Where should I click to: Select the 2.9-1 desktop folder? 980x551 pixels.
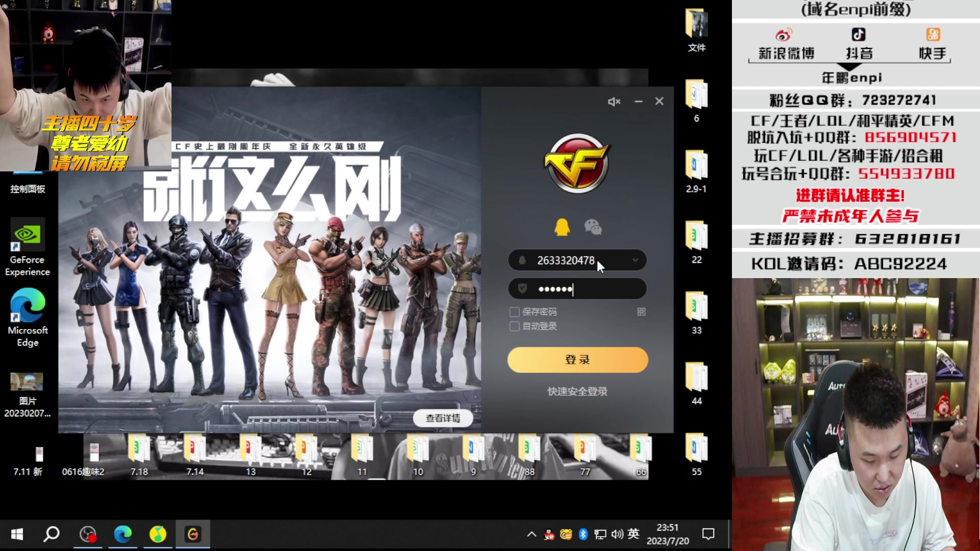[x=697, y=172]
